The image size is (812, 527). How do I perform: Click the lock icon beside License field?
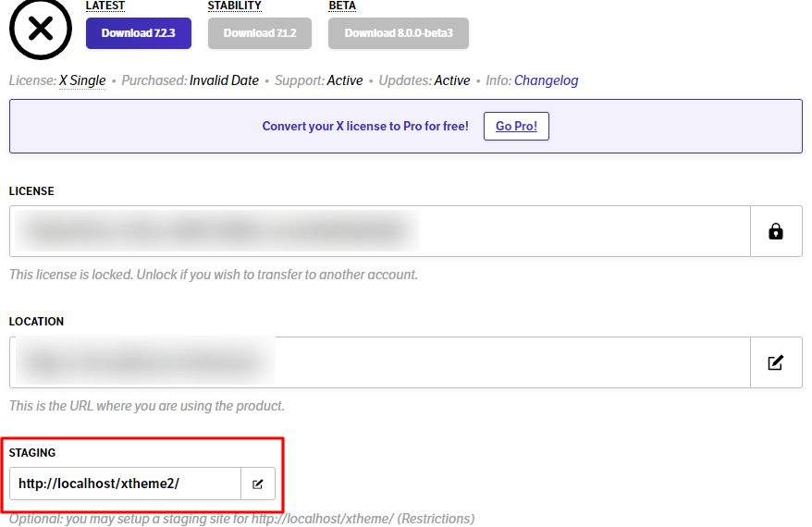(x=776, y=231)
